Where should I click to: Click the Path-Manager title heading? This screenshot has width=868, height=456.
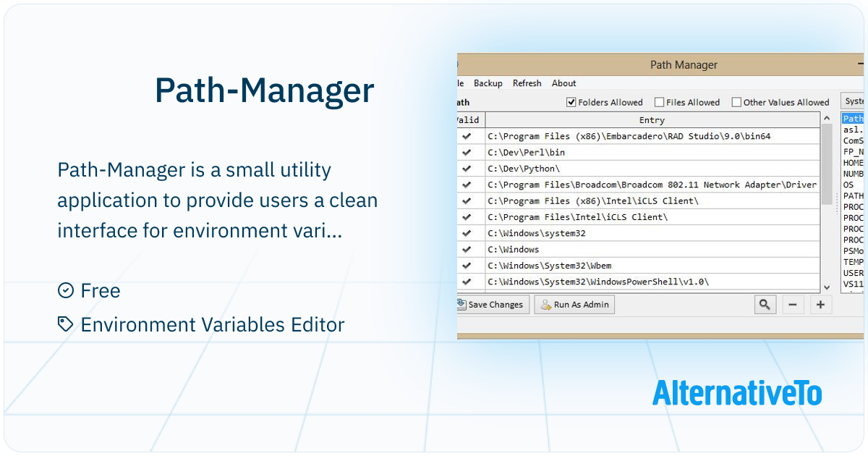coord(265,90)
